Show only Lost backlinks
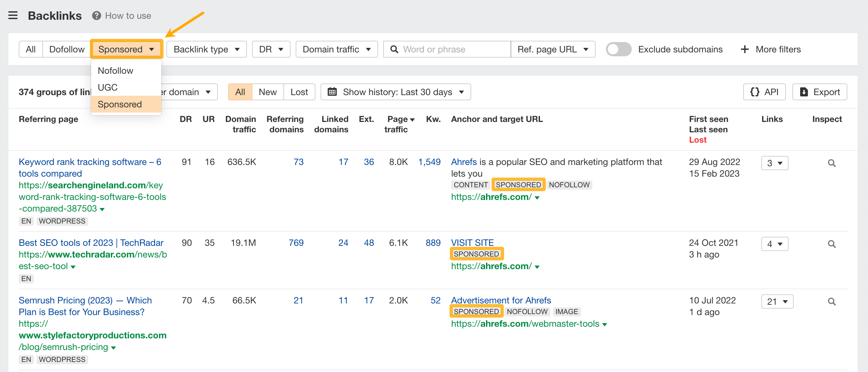The width and height of the screenshot is (868, 372). point(299,92)
